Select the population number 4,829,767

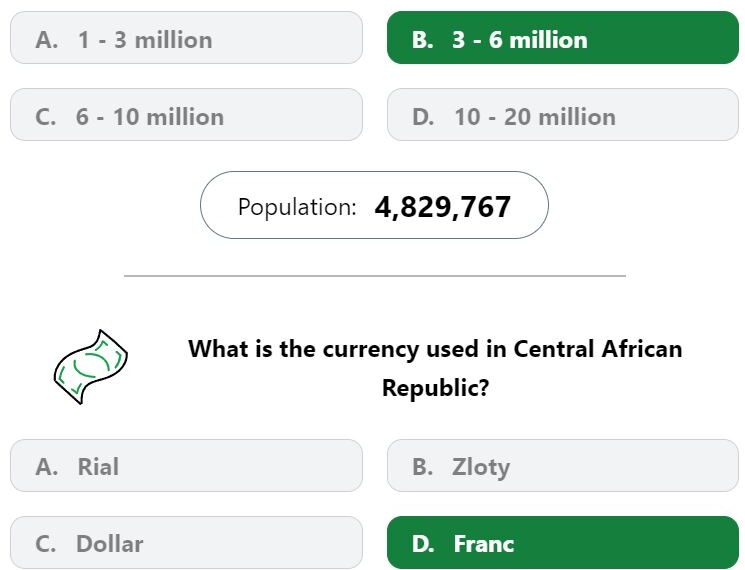[442, 207]
